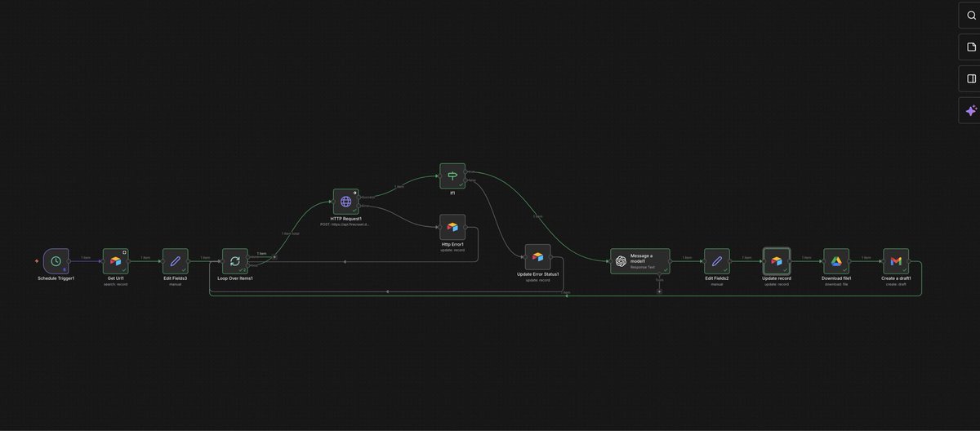Screen dimensions: 980x431
Task: Click the Create a draft1 label
Action: [896, 278]
